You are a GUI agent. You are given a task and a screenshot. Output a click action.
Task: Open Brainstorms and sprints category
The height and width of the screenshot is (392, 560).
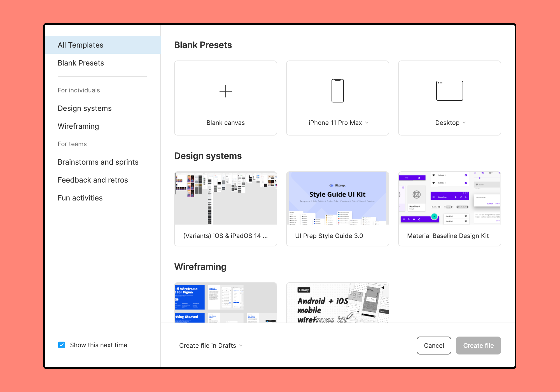pos(98,162)
